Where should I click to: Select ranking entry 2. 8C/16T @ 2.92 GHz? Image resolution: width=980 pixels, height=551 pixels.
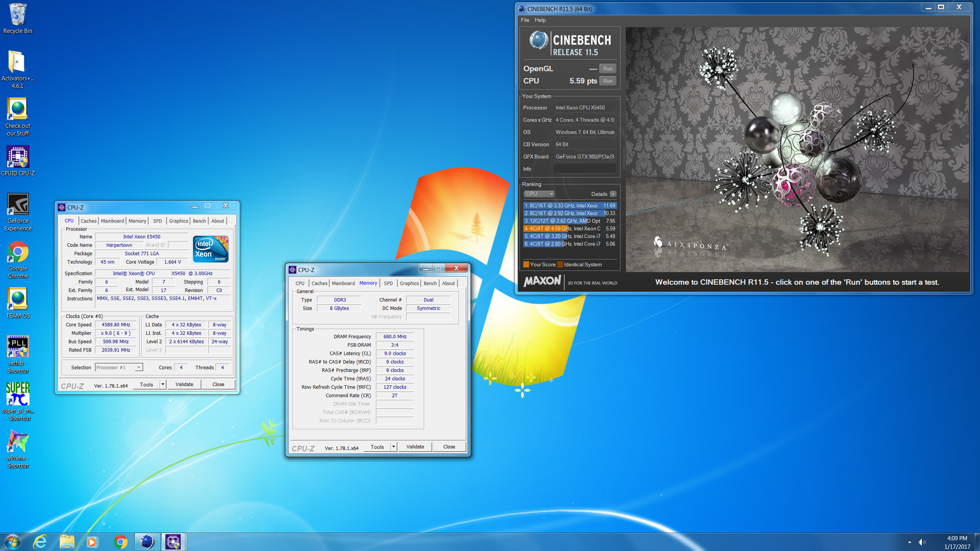coord(570,213)
